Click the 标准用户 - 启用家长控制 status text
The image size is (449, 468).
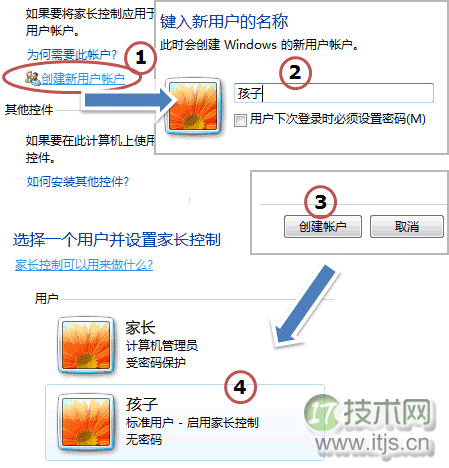(x=192, y=423)
